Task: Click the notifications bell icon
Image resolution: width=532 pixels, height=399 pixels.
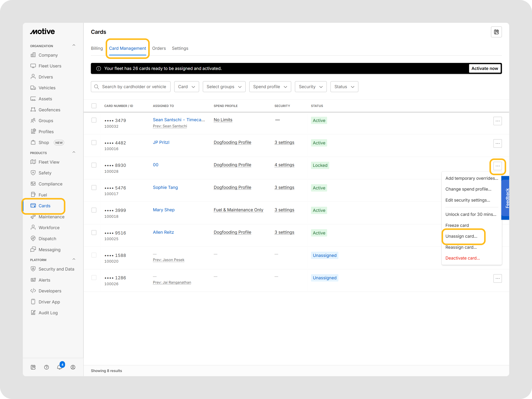Action: point(59,367)
